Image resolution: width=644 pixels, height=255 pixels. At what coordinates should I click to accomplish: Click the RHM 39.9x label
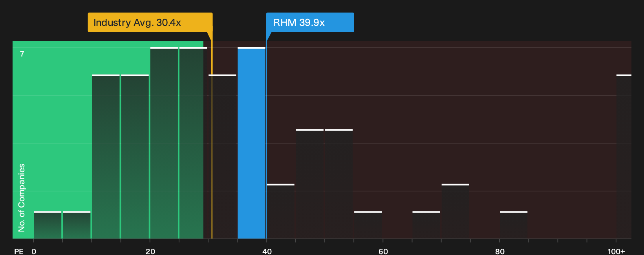coord(310,22)
